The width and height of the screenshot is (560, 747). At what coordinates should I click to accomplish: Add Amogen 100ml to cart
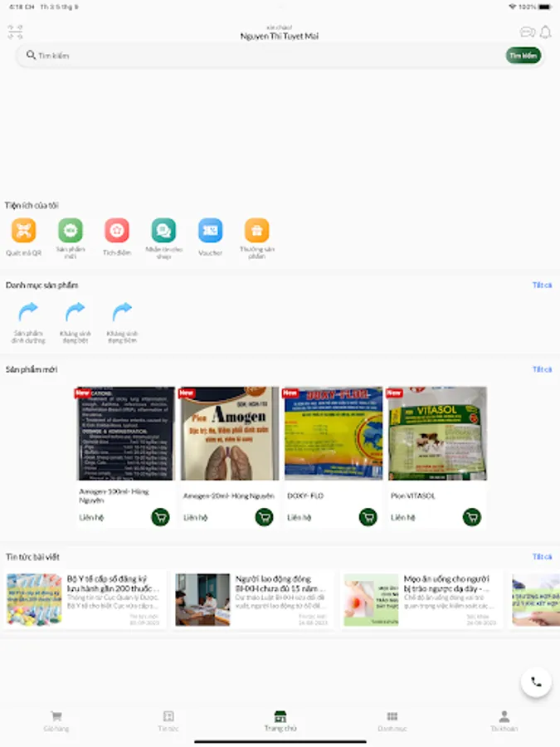(x=160, y=517)
